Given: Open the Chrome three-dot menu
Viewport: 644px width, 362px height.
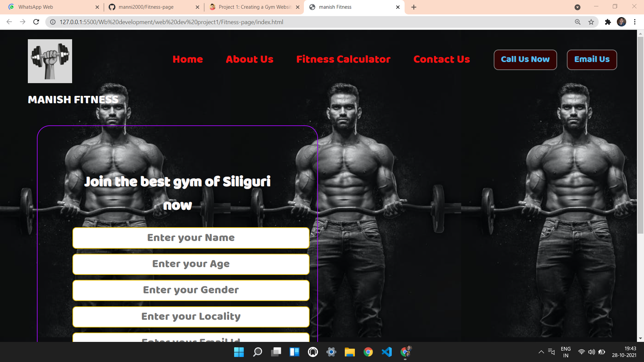Looking at the screenshot, I should [635, 22].
